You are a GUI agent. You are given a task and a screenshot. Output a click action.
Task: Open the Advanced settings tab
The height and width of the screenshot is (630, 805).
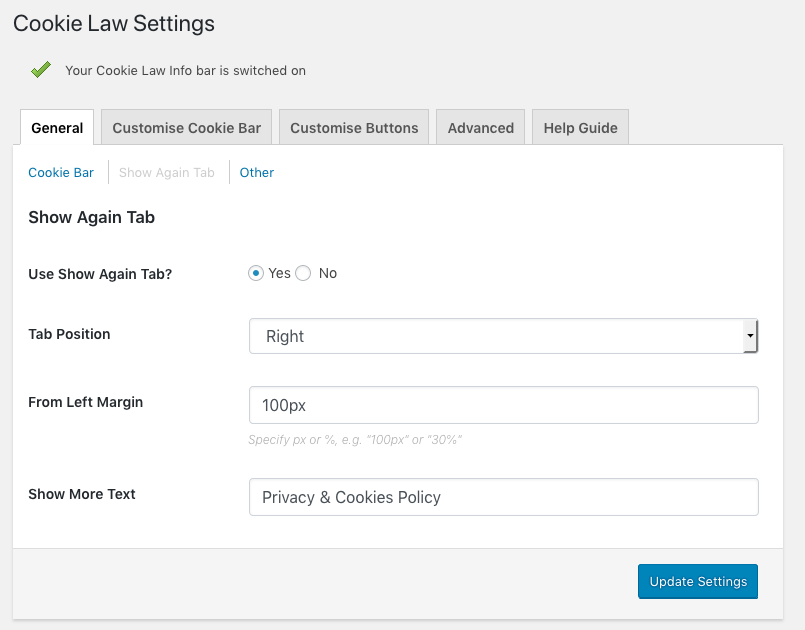(x=480, y=128)
